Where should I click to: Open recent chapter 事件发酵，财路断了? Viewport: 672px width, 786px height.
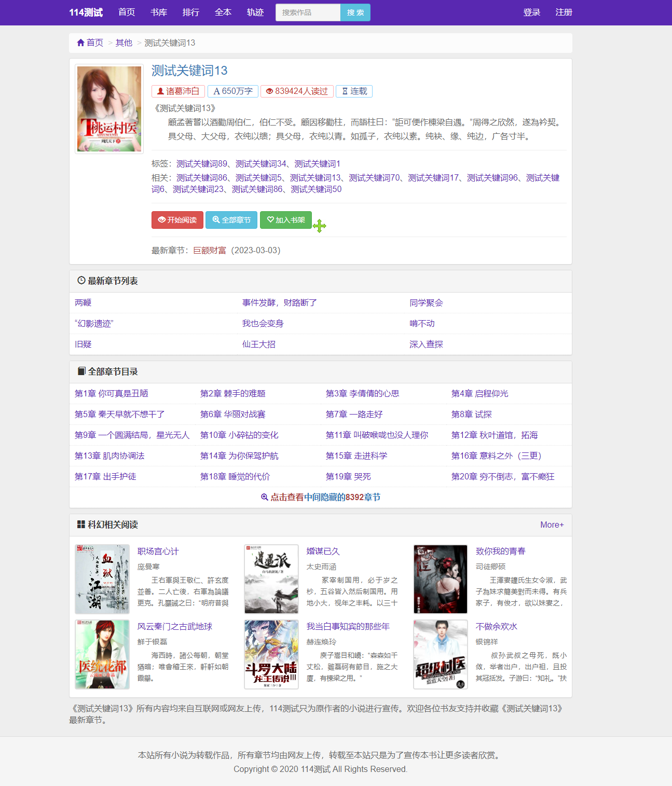click(280, 302)
